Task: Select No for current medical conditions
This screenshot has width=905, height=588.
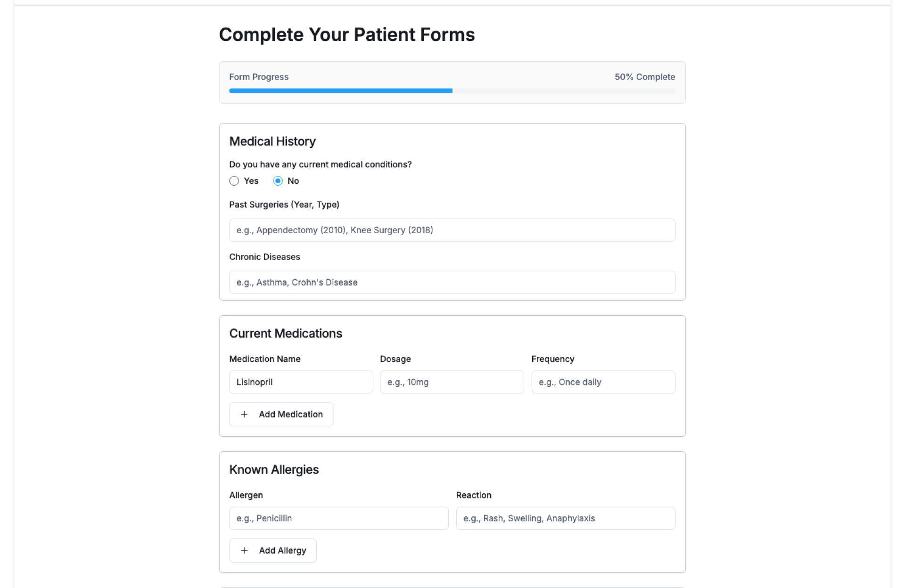Action: point(278,181)
